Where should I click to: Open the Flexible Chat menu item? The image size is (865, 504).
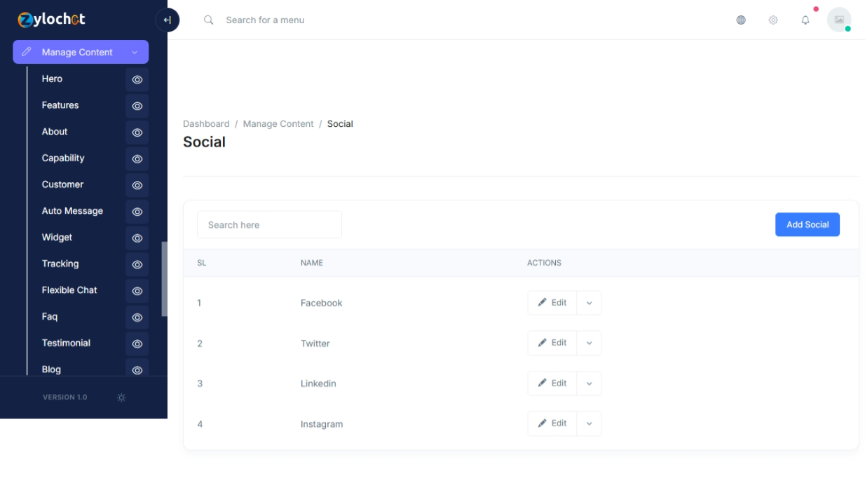tap(69, 290)
